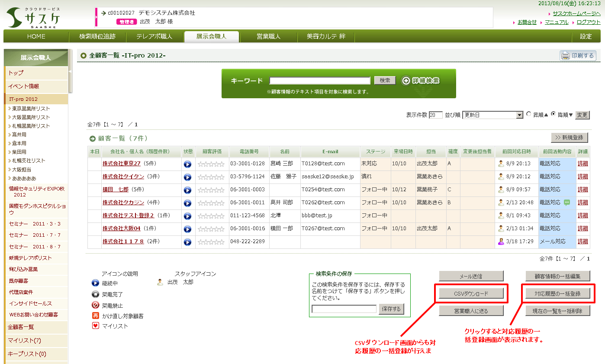
Task: Open 詳細 link for 横田 七郎
Action: 583,190
